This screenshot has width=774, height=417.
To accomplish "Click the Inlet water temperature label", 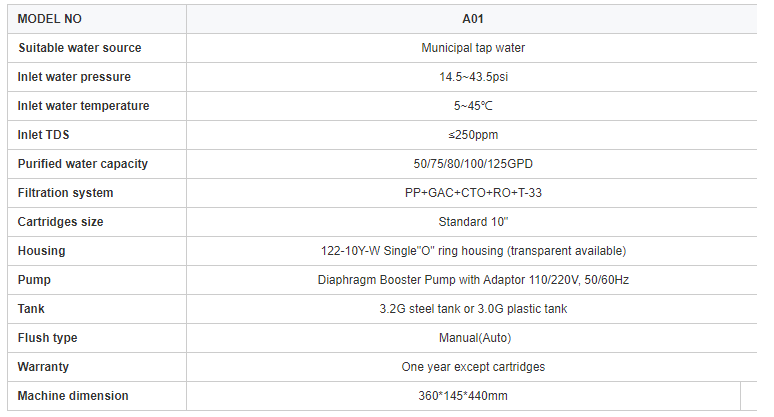I will click(83, 106).
